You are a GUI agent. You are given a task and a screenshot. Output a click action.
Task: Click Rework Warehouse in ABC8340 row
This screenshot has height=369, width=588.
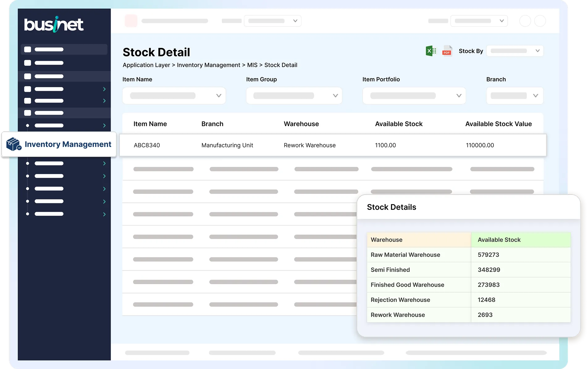point(310,145)
